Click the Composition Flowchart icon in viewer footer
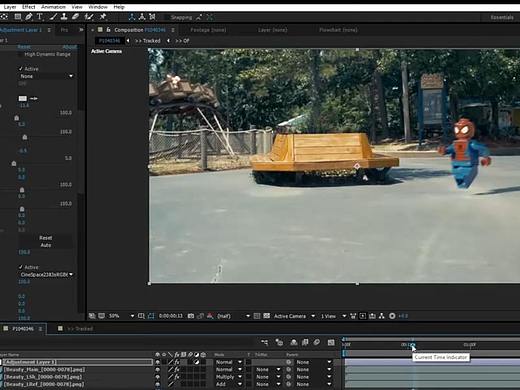This screenshot has height=390, width=520. pos(382,316)
